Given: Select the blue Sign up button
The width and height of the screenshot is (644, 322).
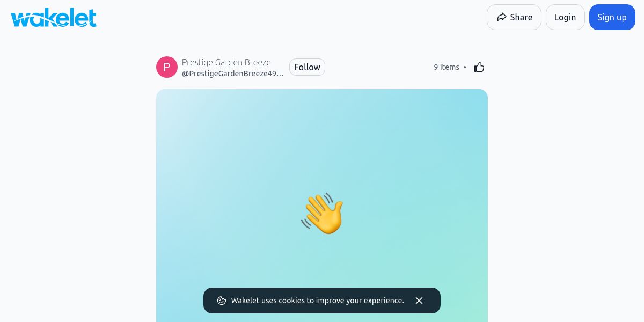Looking at the screenshot, I should point(612,17).
